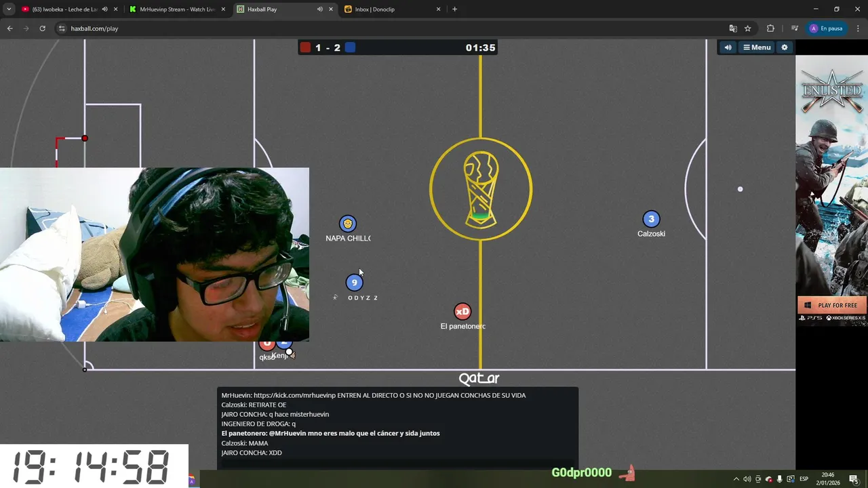Image resolution: width=868 pixels, height=488 pixels.
Task: Click El panetonero's @MrHuevin chat message
Action: (x=330, y=433)
